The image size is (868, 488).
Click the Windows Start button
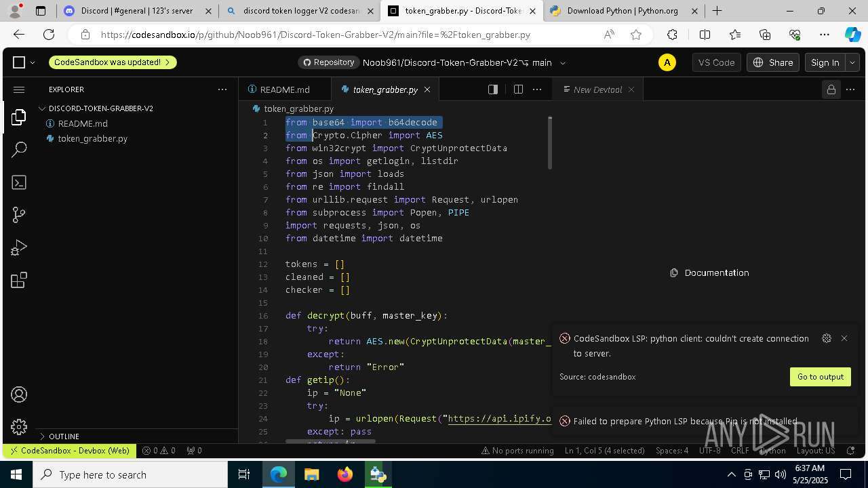tap(16, 474)
